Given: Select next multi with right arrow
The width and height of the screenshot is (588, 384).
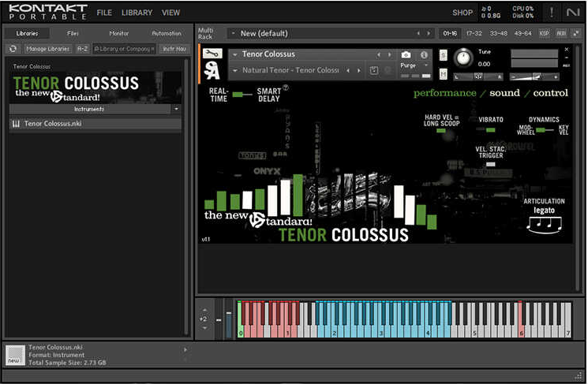Looking at the screenshot, I should click(x=429, y=33).
